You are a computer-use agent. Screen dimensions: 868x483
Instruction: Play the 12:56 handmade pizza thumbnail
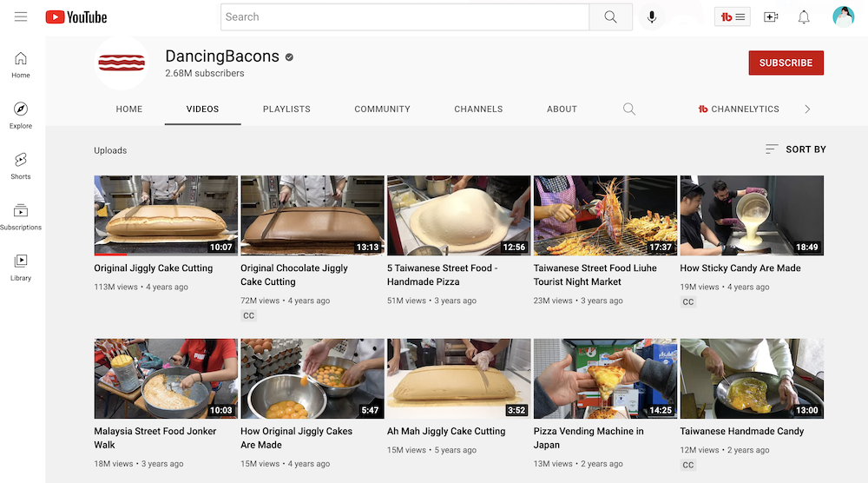pyautogui.click(x=459, y=215)
